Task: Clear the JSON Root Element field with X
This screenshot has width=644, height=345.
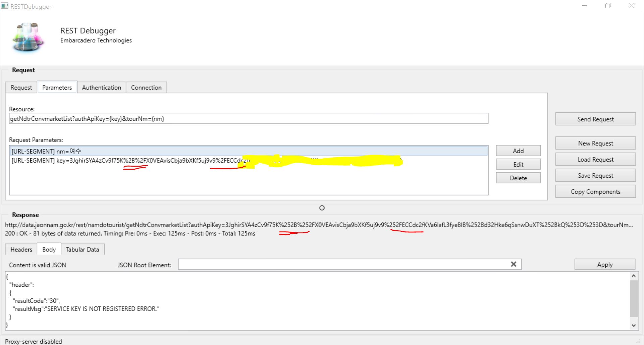Action: click(x=513, y=264)
